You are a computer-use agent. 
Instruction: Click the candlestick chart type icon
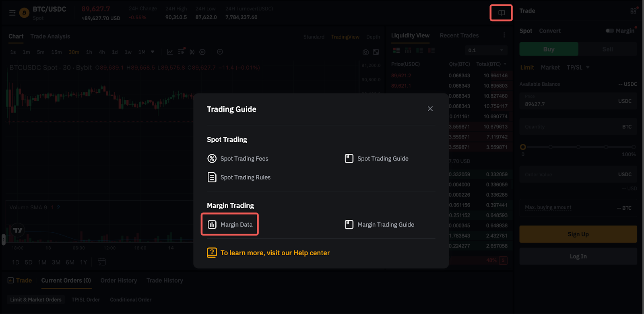click(192, 52)
